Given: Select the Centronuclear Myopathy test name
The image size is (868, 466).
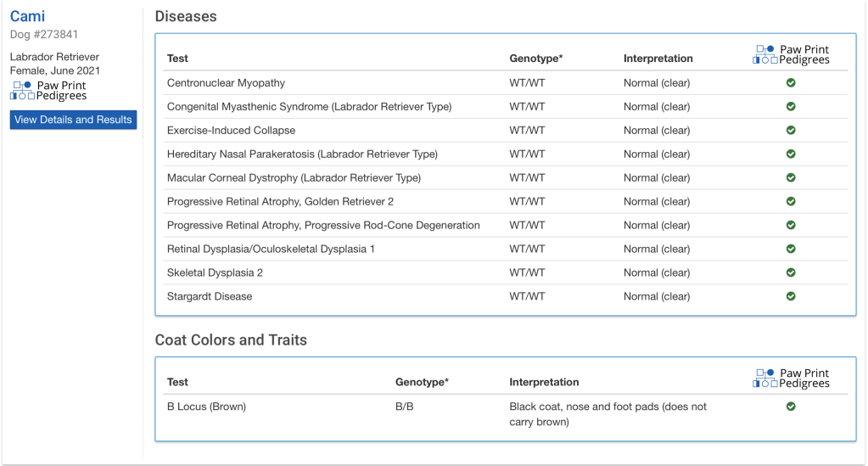Looking at the screenshot, I should (226, 83).
